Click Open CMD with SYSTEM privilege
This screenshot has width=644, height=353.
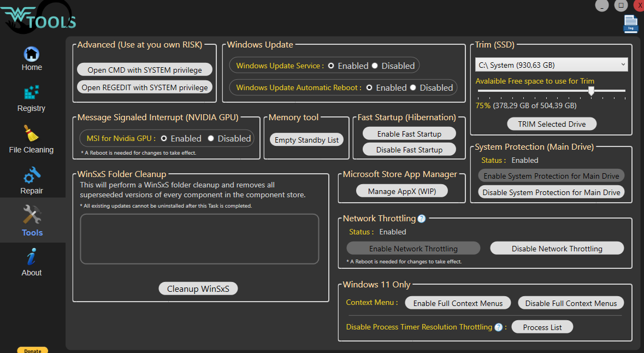145,70
